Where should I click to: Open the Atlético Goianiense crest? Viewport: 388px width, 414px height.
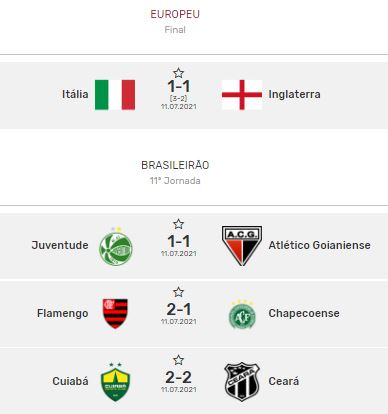pyautogui.click(x=242, y=246)
